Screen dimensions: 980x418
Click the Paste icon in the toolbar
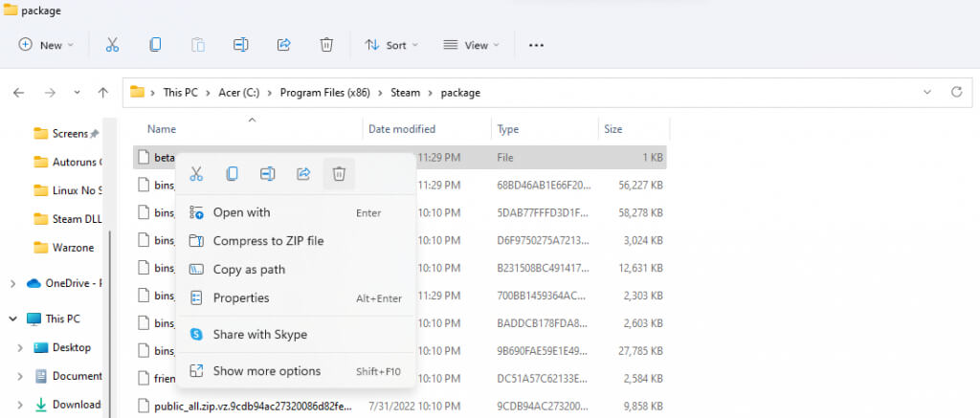(197, 45)
